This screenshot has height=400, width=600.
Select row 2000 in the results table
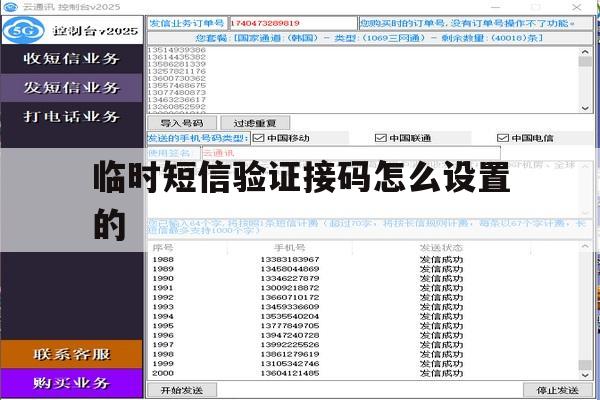[364, 373]
